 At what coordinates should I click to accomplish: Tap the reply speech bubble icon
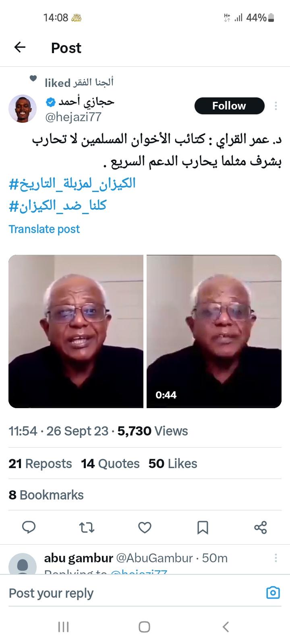click(29, 527)
